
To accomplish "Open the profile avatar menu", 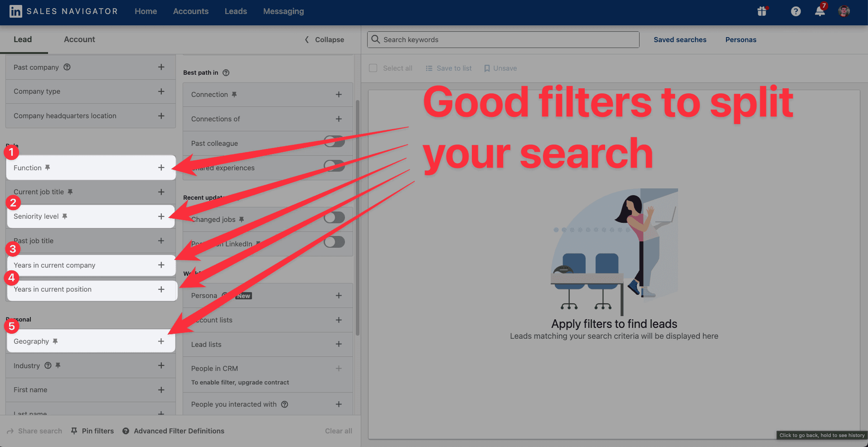I will 844,11.
